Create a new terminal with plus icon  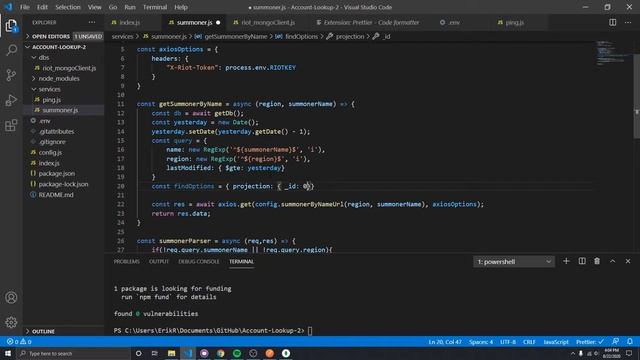point(566,261)
